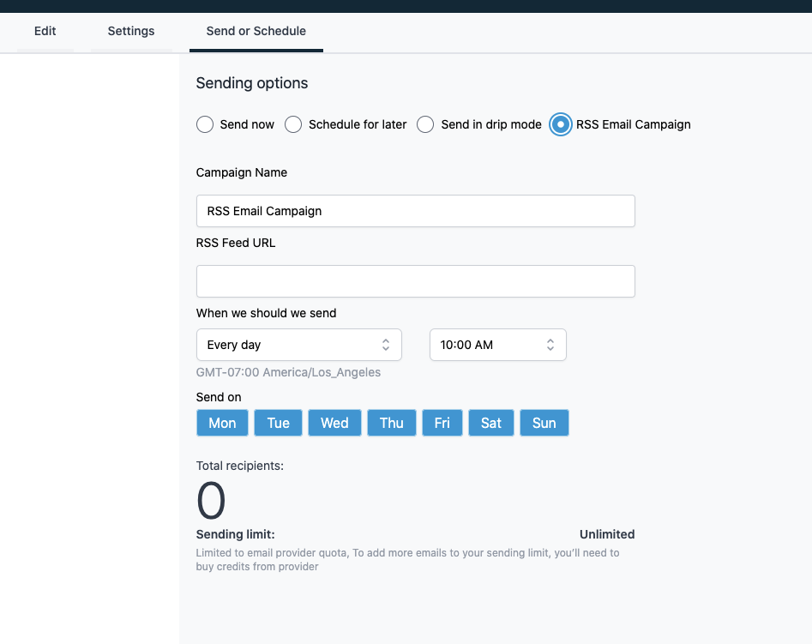Switch to the Settings tab
812x644 pixels.
(131, 31)
